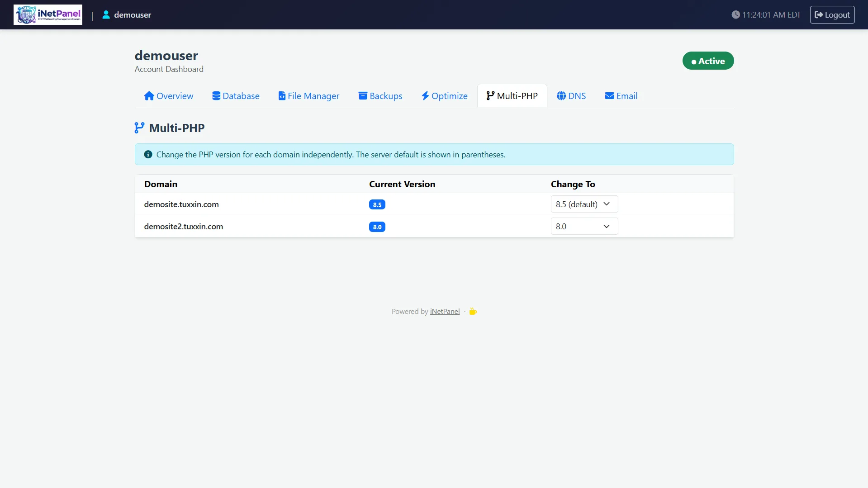Click the Database stack icon

click(216, 95)
